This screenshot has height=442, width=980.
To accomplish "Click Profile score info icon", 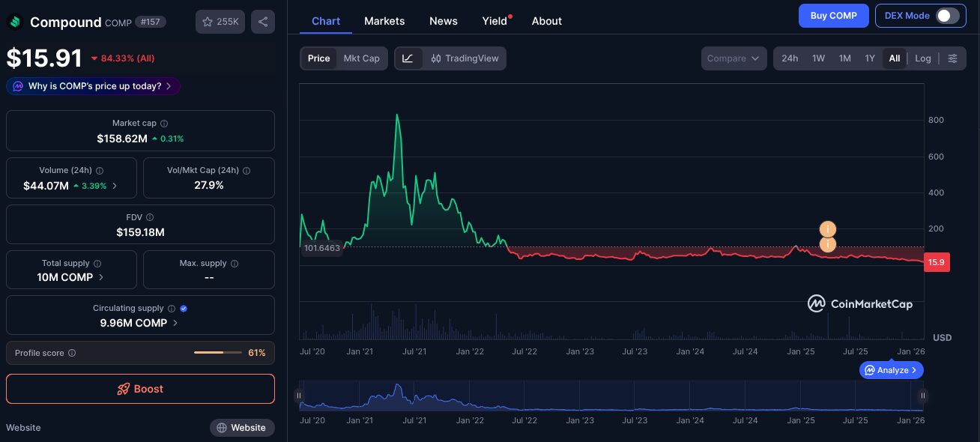I will tap(72, 353).
